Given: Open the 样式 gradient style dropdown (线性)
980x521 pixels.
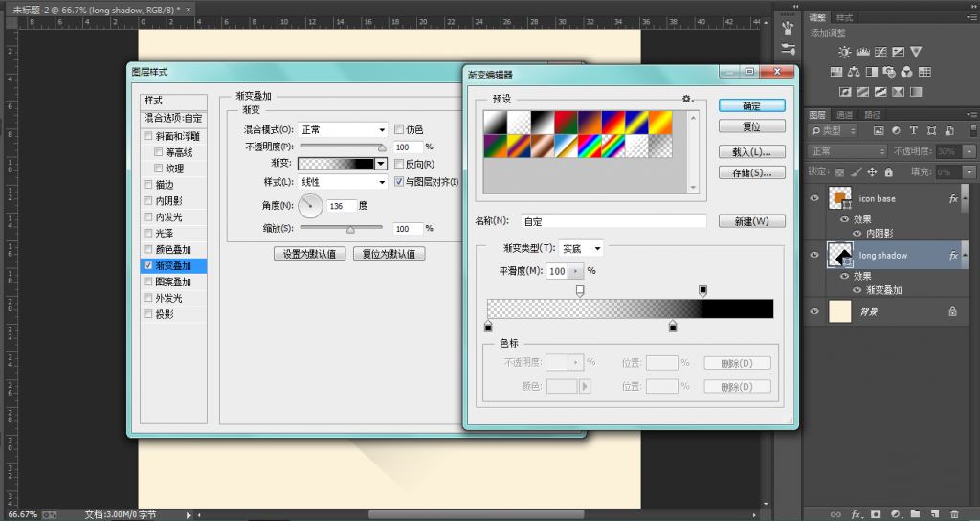Looking at the screenshot, I should coord(342,182).
